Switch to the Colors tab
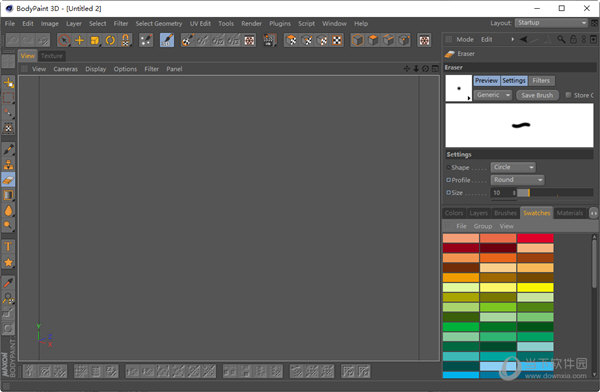 pyautogui.click(x=454, y=213)
